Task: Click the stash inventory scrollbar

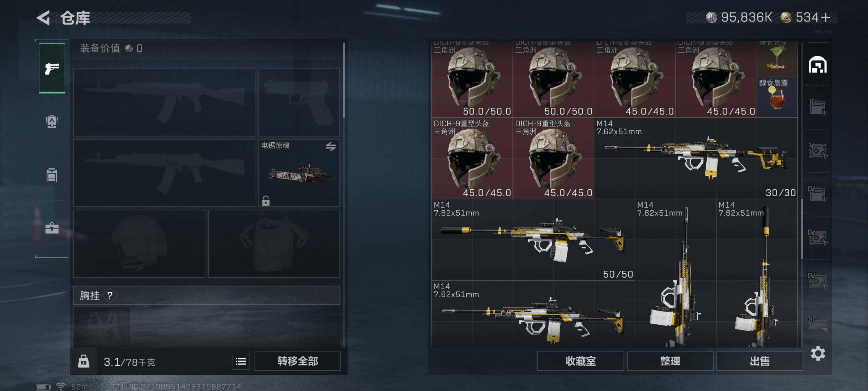Action: tap(802, 229)
